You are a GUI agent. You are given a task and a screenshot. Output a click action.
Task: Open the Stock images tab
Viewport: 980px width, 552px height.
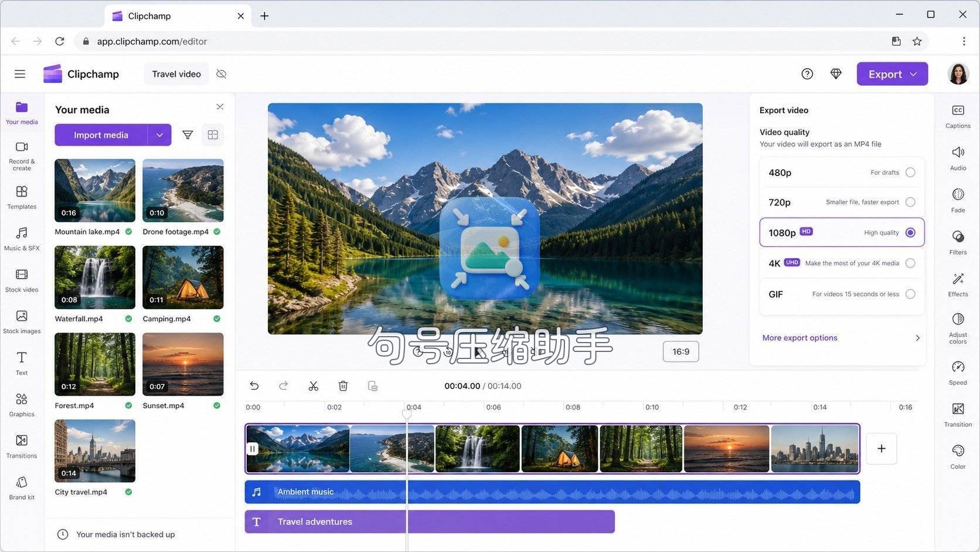(22, 323)
